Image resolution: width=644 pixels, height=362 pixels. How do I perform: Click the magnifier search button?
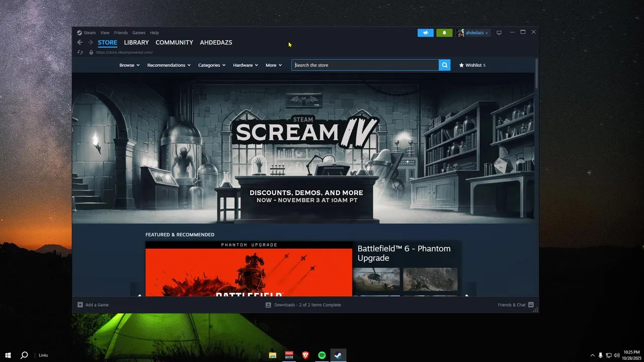[444, 65]
